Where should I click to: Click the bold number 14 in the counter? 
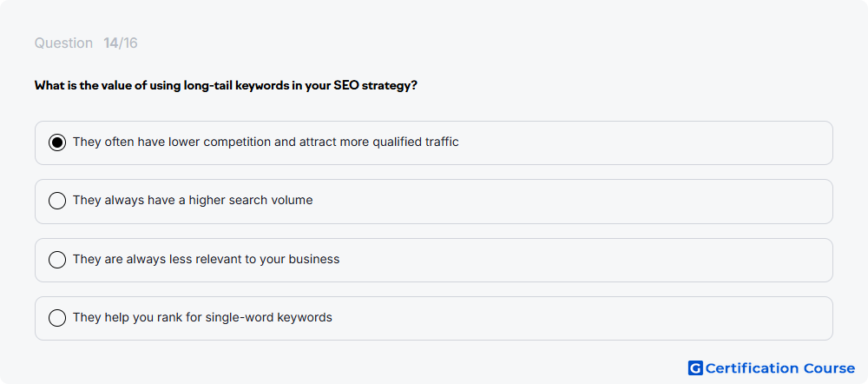111,43
